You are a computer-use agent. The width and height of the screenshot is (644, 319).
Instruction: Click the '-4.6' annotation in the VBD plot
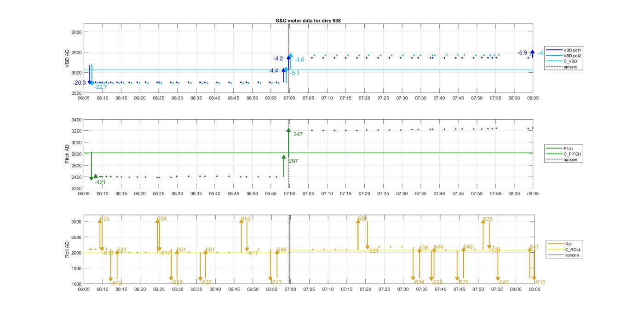[x=299, y=60]
